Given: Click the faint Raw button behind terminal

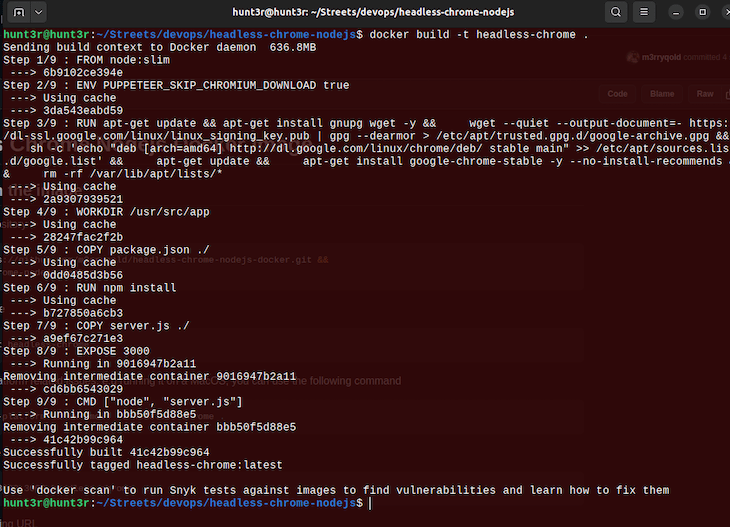Looking at the screenshot, I should pos(705,94).
